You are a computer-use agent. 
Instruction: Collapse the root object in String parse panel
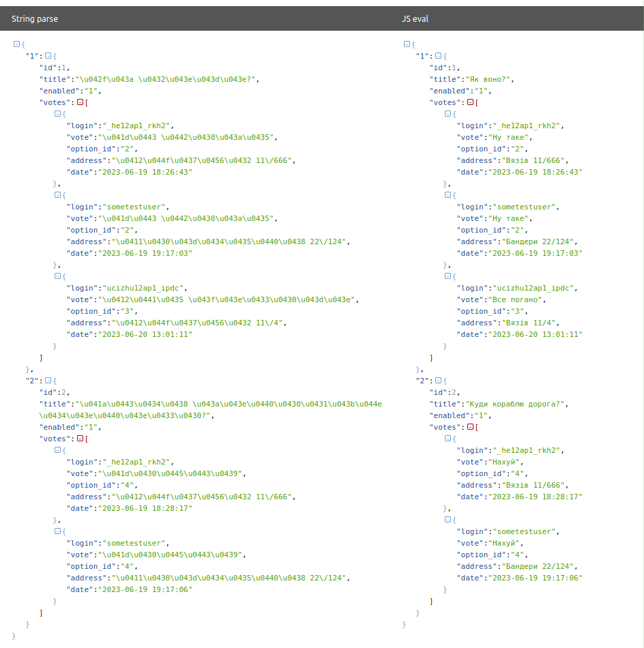16,44
